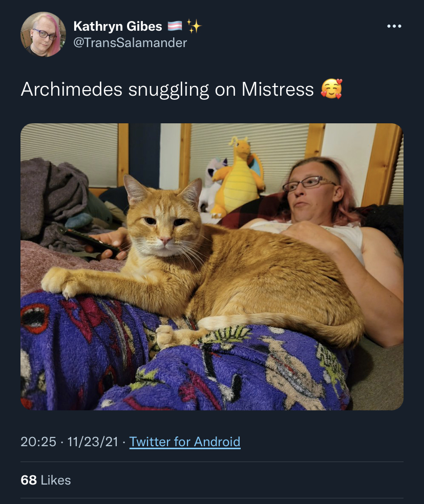Screen dimensions: 424x504
Task: Click the word Likes under the tweet
Action: [56, 480]
